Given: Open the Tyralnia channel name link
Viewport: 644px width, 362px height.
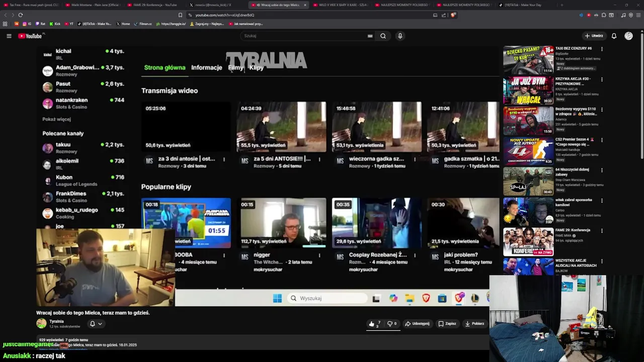Looking at the screenshot, I should (56, 321).
